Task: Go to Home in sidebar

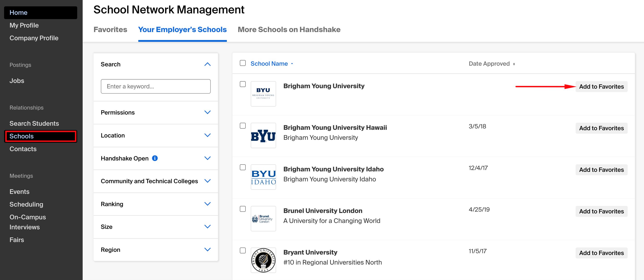Action: pos(40,12)
